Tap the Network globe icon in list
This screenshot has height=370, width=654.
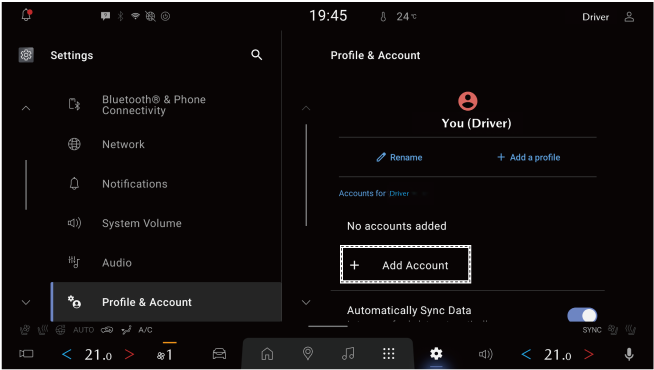pos(74,144)
